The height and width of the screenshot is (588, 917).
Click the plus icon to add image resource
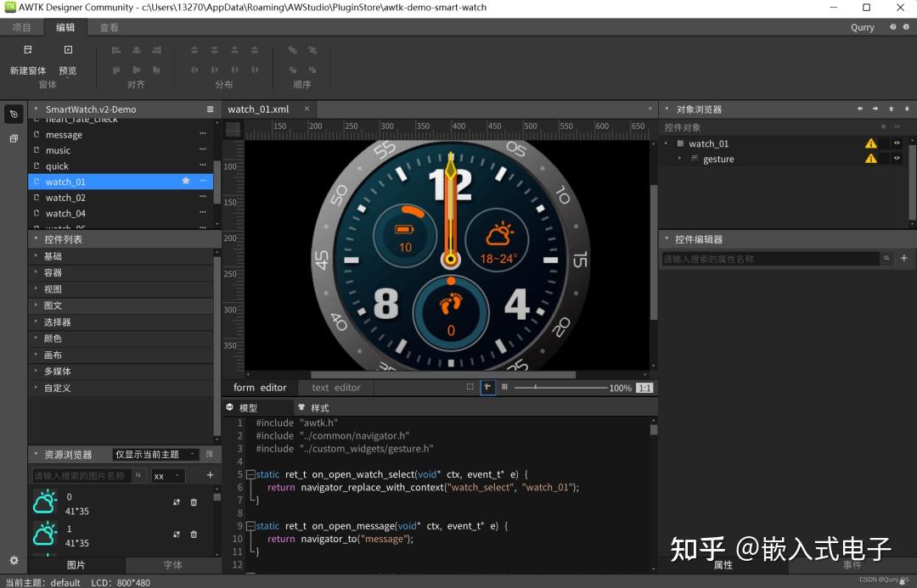tap(210, 475)
